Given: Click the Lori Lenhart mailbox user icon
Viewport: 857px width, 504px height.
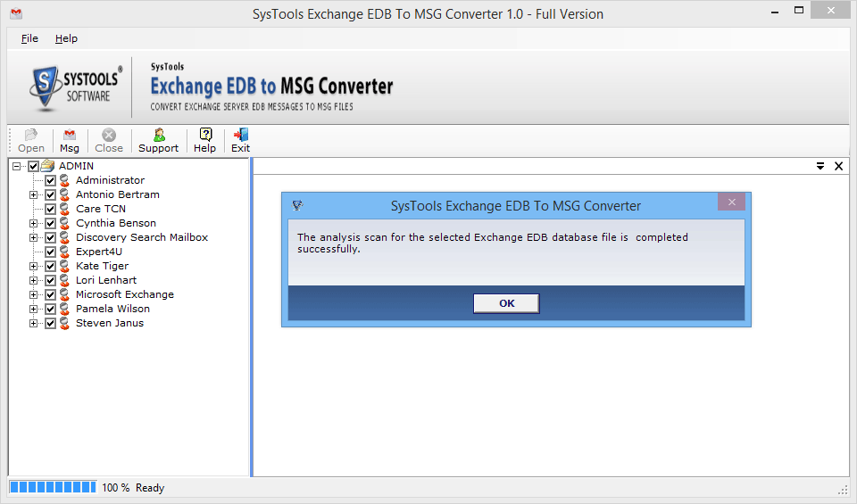Looking at the screenshot, I should 64,280.
